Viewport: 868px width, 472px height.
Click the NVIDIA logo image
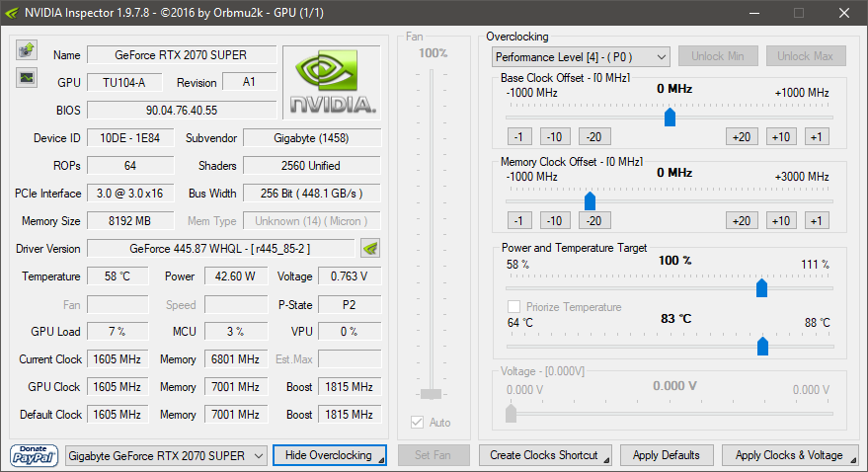tap(332, 82)
